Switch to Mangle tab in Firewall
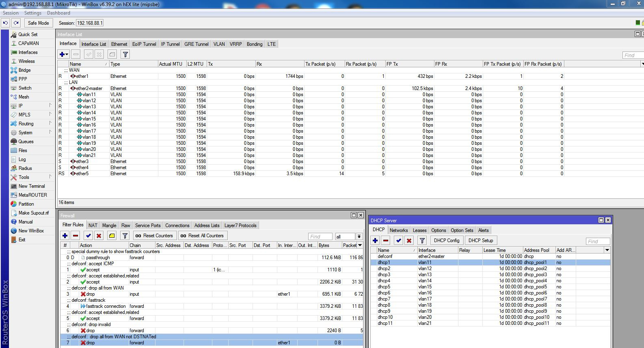The width and height of the screenshot is (644, 348). [109, 226]
